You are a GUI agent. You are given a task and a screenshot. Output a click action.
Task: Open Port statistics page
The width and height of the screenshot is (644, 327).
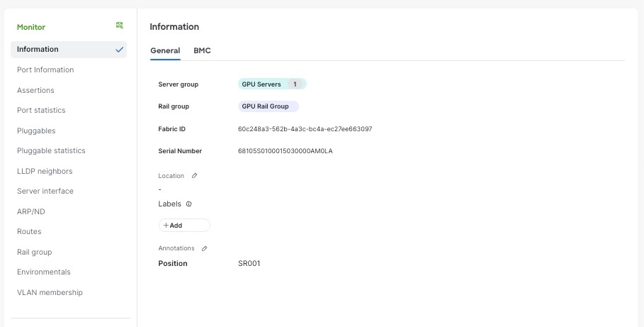(x=41, y=110)
